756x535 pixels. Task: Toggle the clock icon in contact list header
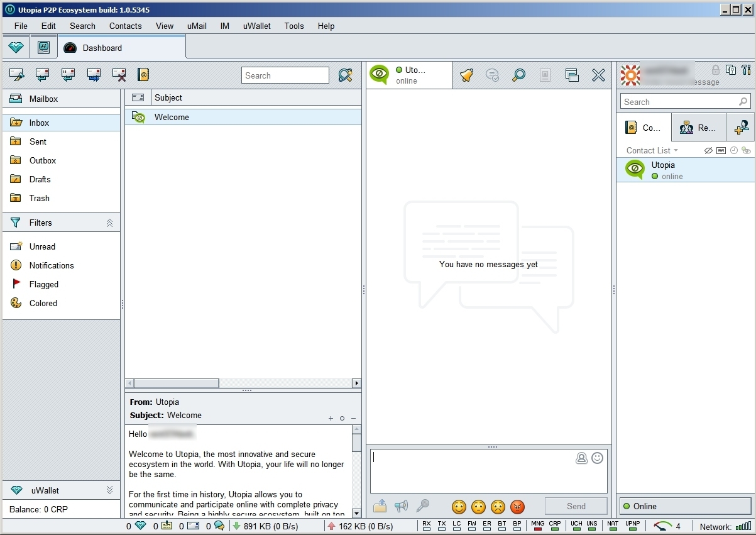tap(733, 151)
